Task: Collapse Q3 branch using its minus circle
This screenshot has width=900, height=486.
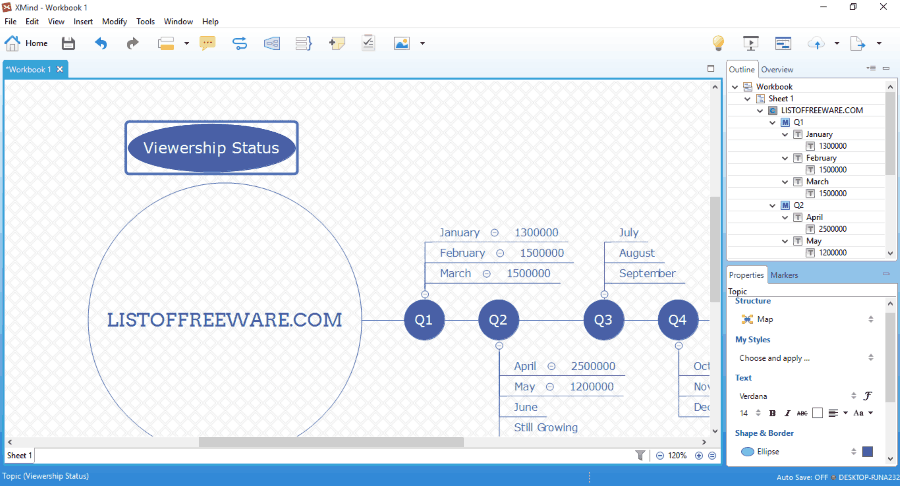Action: point(604,294)
